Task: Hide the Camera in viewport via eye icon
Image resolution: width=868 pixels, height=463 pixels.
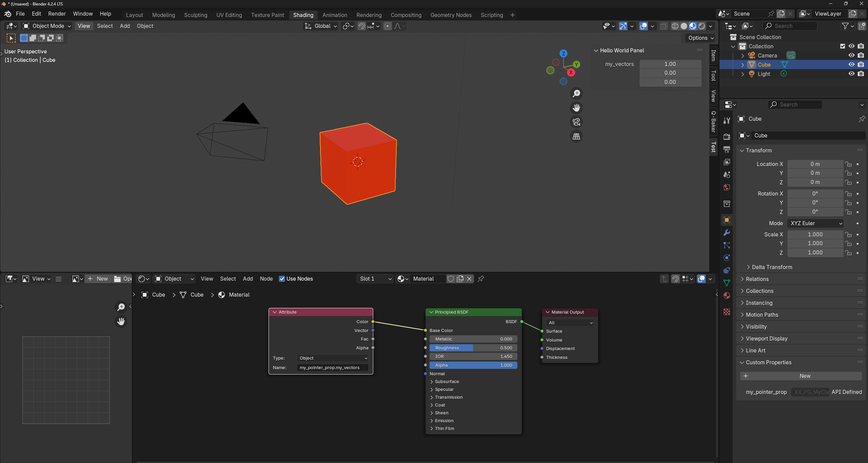Action: click(x=851, y=55)
